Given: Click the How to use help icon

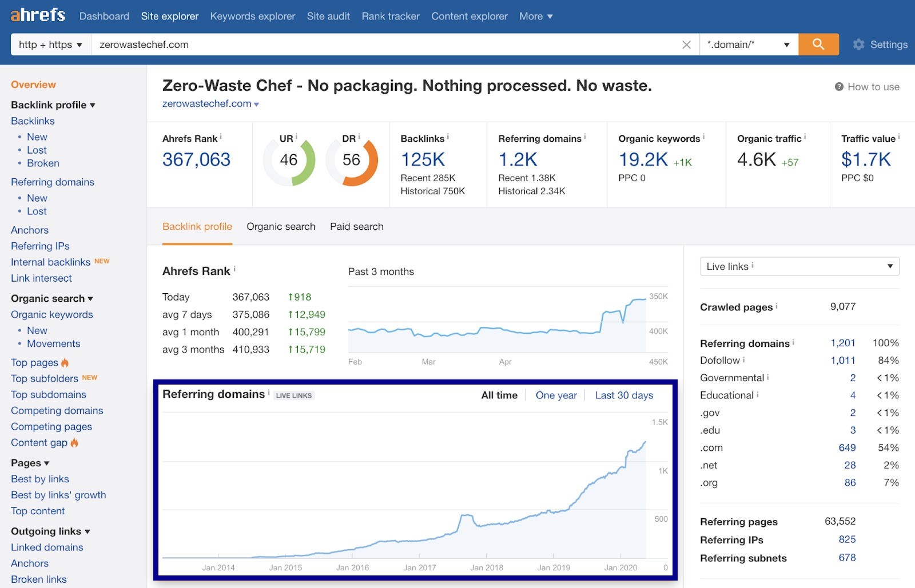Looking at the screenshot, I should tap(839, 87).
